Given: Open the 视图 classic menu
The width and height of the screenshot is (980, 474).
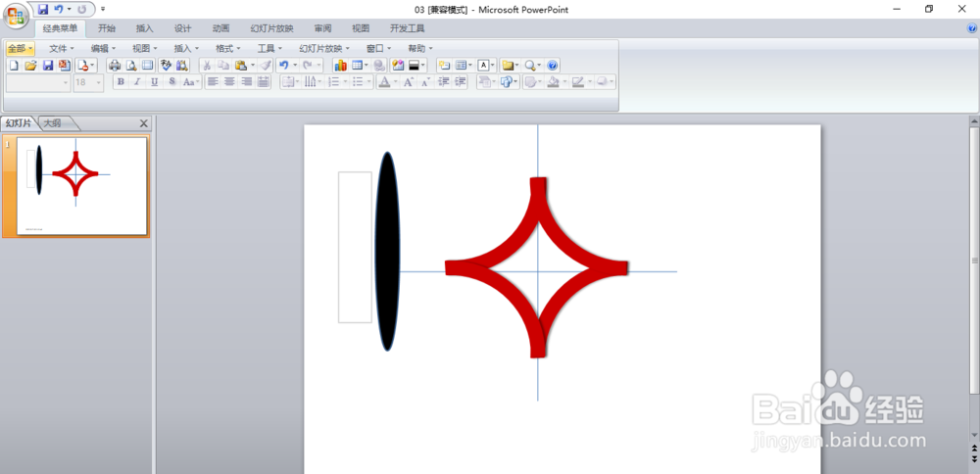Looking at the screenshot, I should coord(144,48).
